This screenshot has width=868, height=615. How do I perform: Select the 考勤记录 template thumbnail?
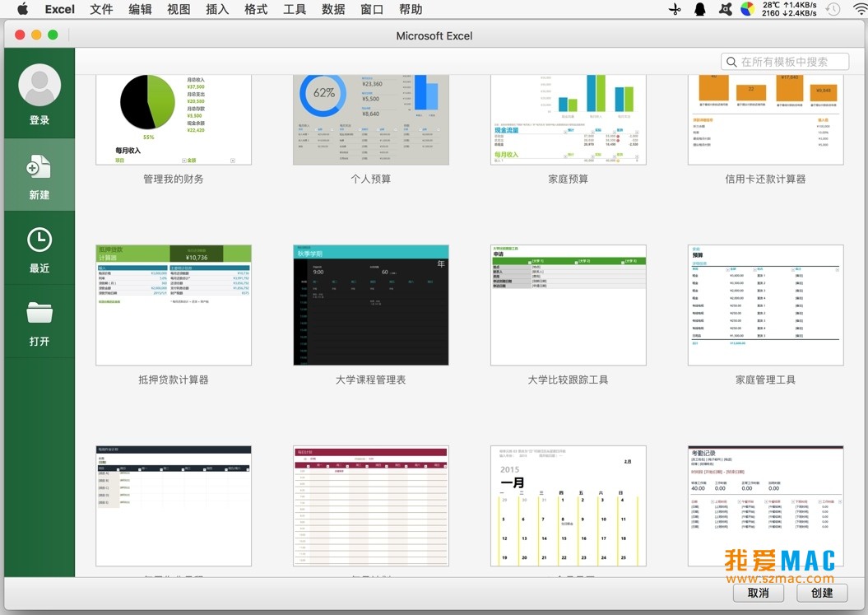[766, 506]
